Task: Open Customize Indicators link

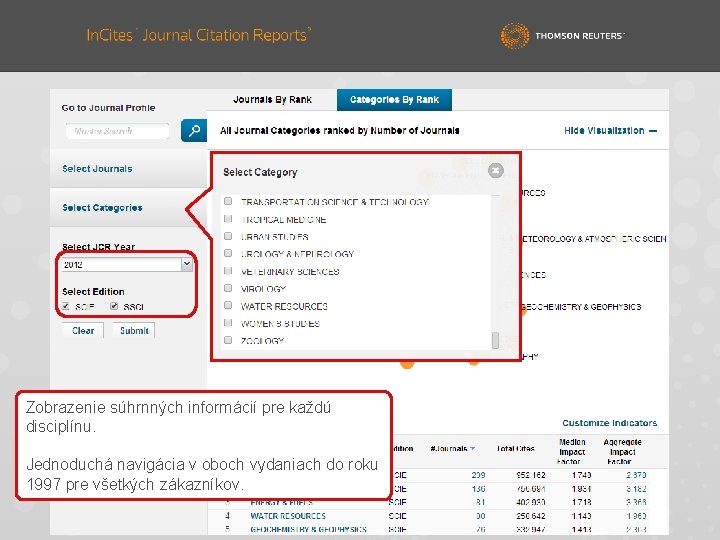Action: tap(609, 423)
